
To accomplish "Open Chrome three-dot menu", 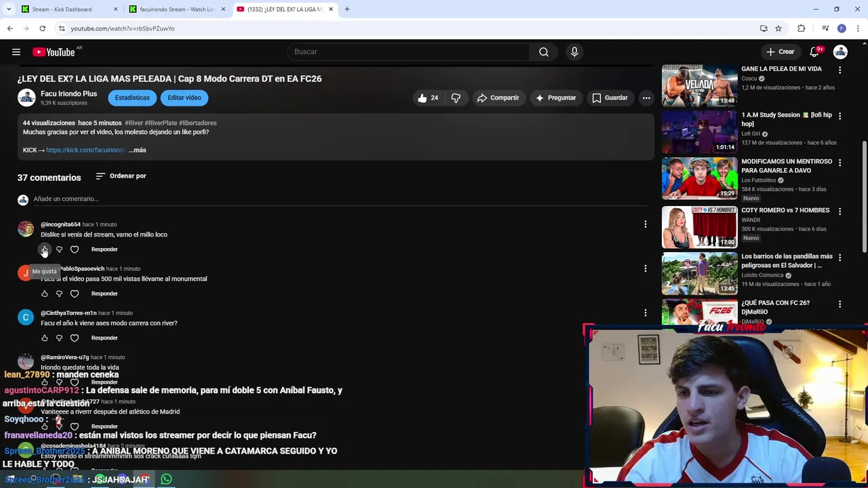I will click(857, 28).
